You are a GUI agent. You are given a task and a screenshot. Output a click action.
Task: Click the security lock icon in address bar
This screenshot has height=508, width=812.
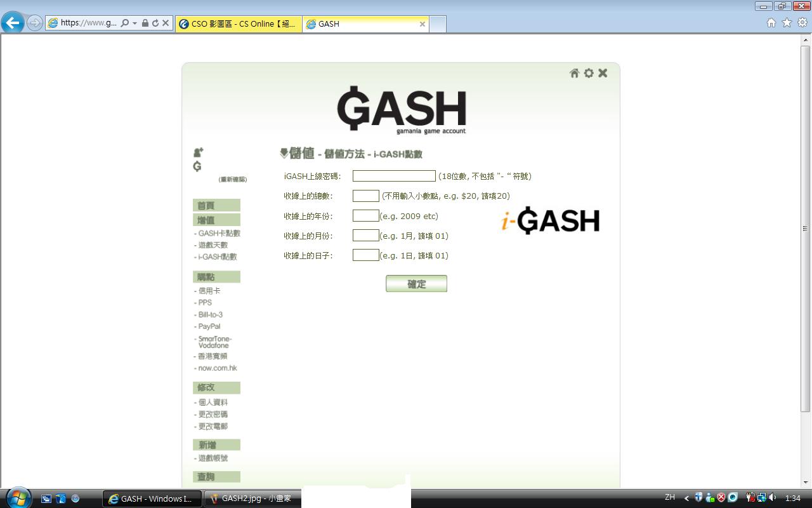145,23
